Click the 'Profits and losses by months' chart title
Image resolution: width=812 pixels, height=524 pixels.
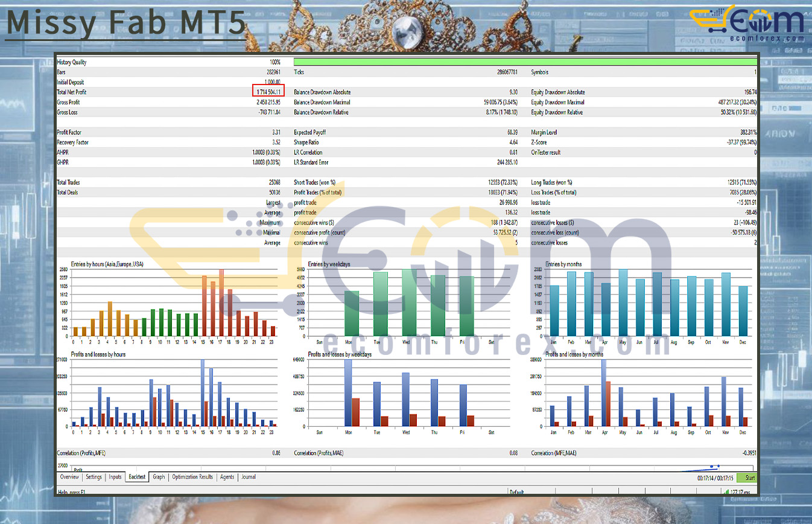click(575, 354)
